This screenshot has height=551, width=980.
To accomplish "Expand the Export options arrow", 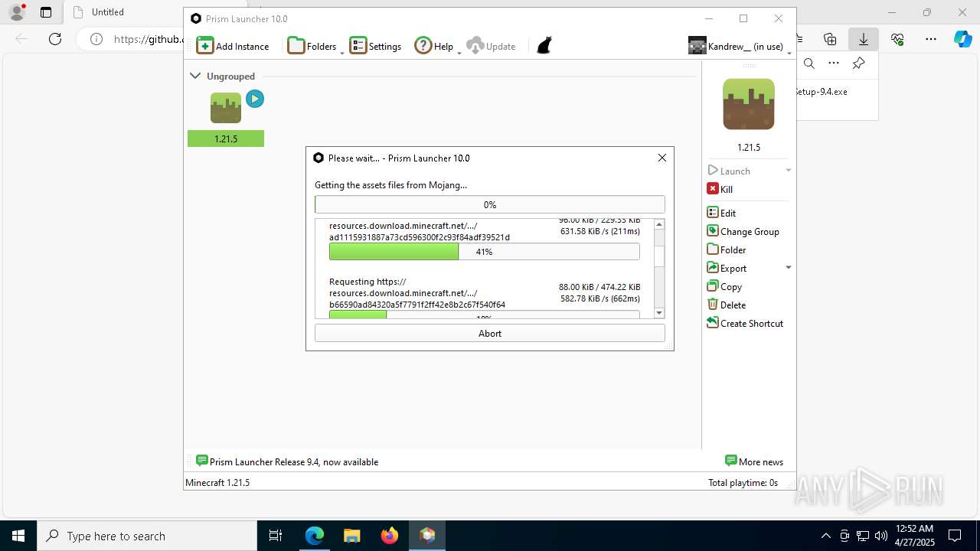I will coord(789,268).
